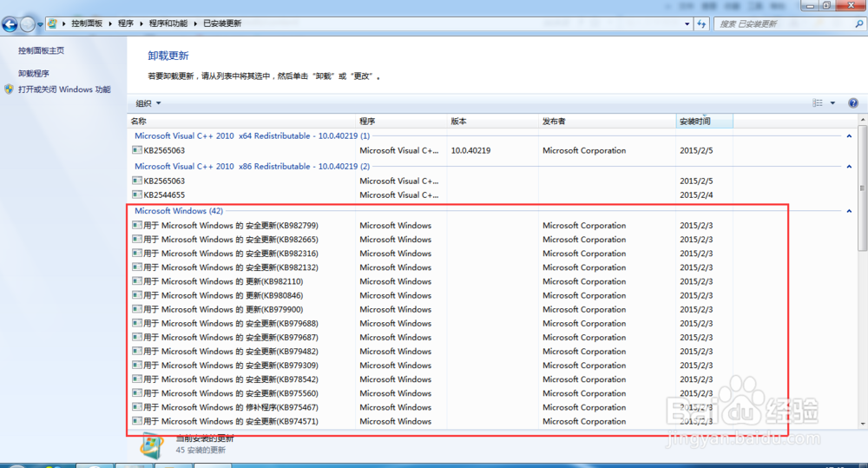Click icon of security update KB979309

[137, 365]
